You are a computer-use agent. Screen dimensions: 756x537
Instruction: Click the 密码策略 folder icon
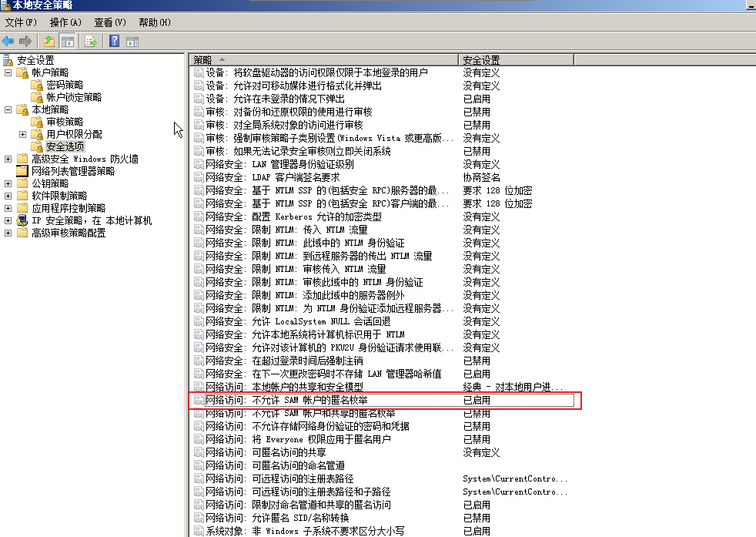pos(37,86)
